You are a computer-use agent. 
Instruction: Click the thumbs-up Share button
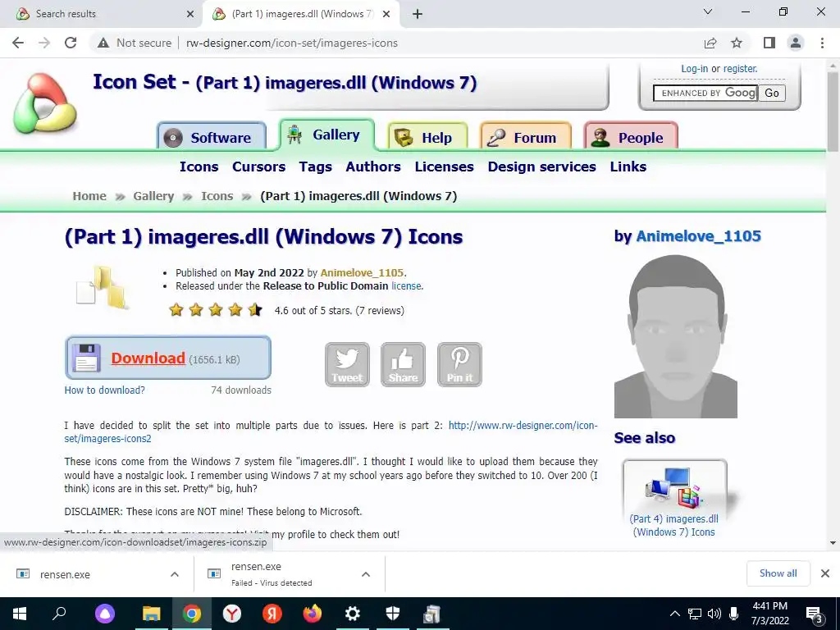pyautogui.click(x=403, y=365)
